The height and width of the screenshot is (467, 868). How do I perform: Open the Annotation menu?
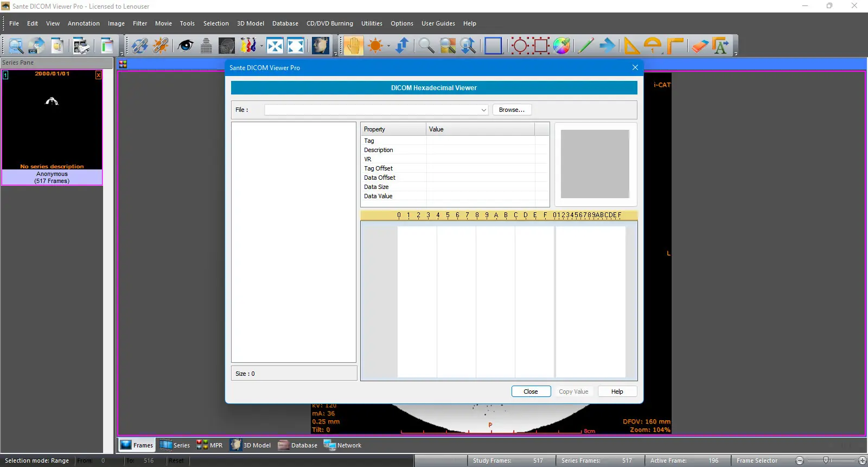click(84, 23)
